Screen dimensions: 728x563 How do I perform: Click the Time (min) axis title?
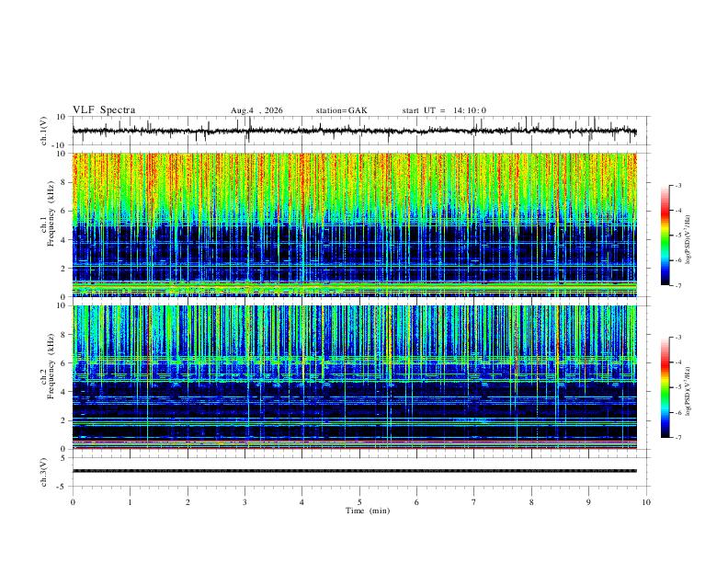(368, 511)
